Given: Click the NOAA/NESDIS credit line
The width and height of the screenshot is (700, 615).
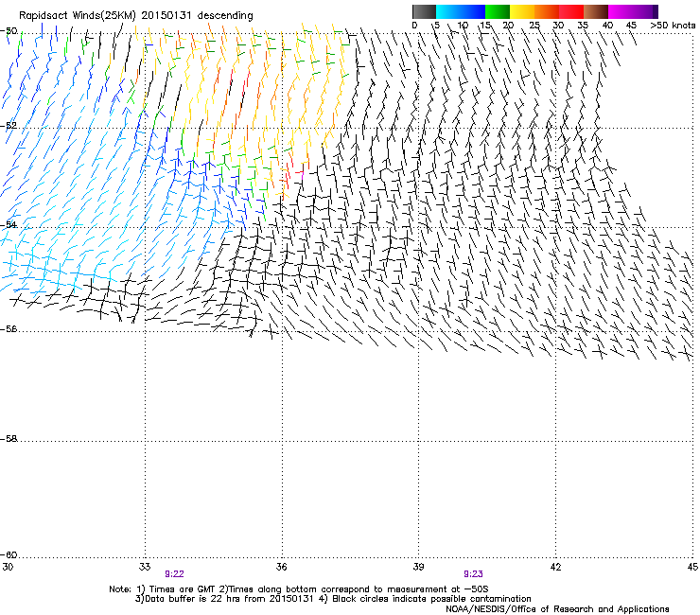Looking at the screenshot, I should coord(557,609).
